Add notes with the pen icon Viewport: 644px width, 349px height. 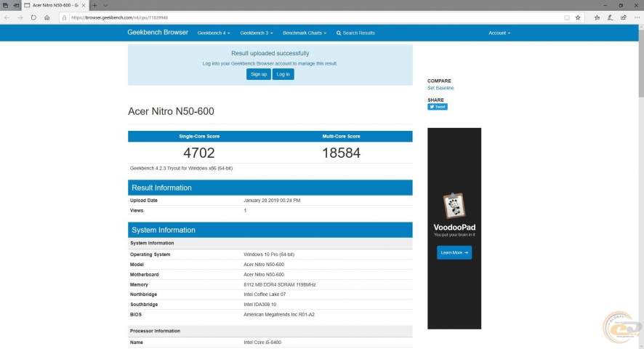point(611,17)
